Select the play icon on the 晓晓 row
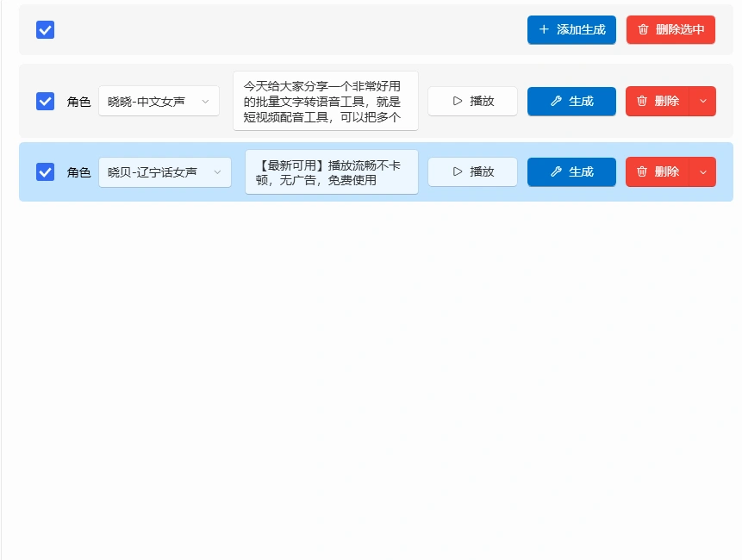Image resolution: width=742 pixels, height=560 pixels. coord(458,101)
